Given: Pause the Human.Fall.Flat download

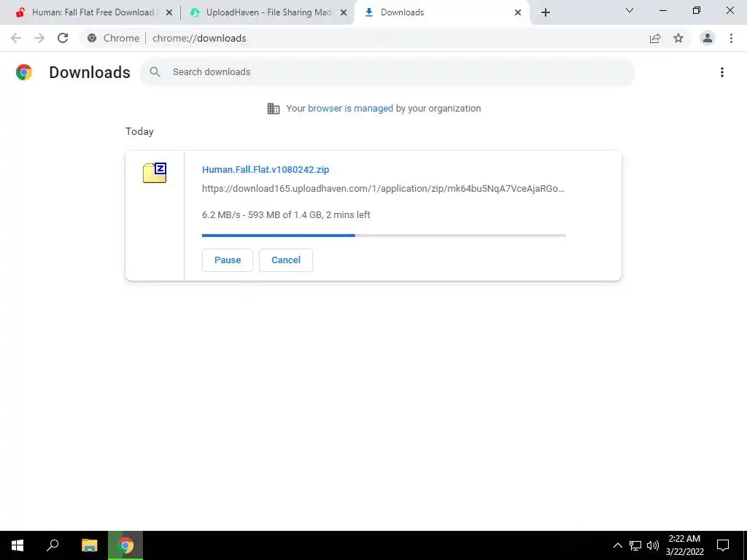Looking at the screenshot, I should click(228, 260).
